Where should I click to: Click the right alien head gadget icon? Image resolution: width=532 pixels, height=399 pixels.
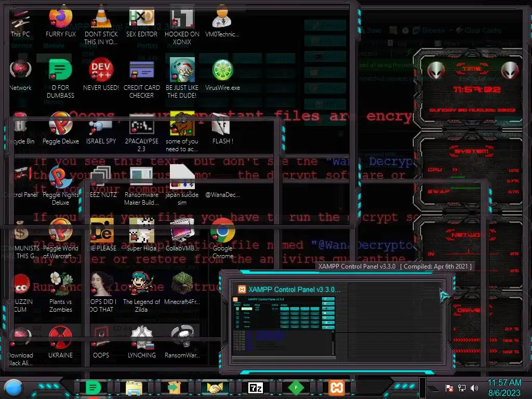[x=510, y=71]
